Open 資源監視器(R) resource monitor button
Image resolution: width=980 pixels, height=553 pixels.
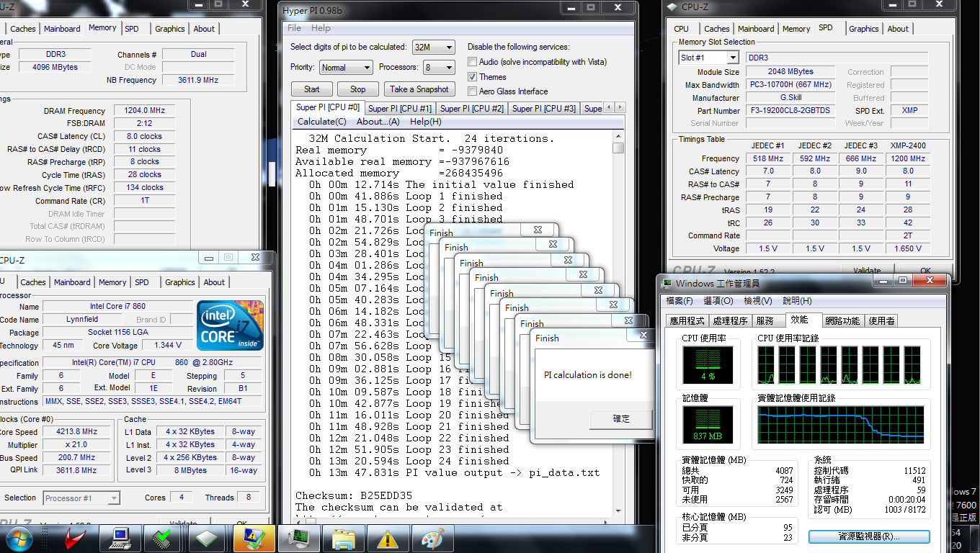pos(868,536)
